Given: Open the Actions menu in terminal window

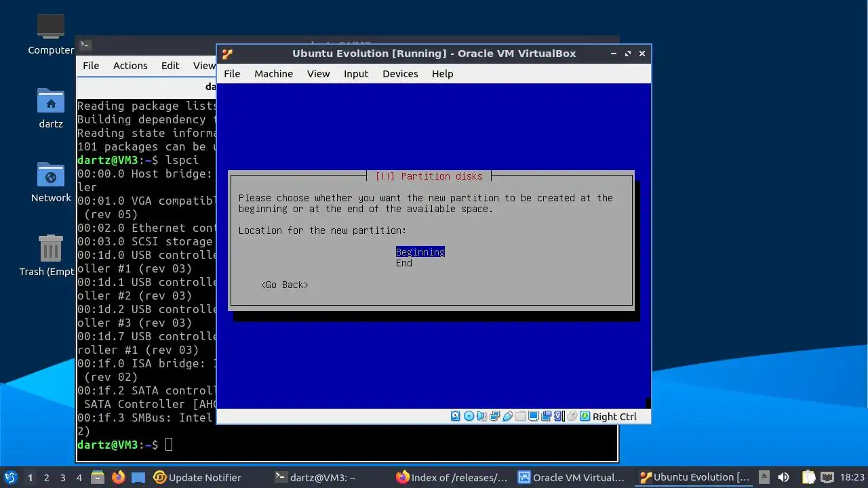Looking at the screenshot, I should click(x=130, y=66).
